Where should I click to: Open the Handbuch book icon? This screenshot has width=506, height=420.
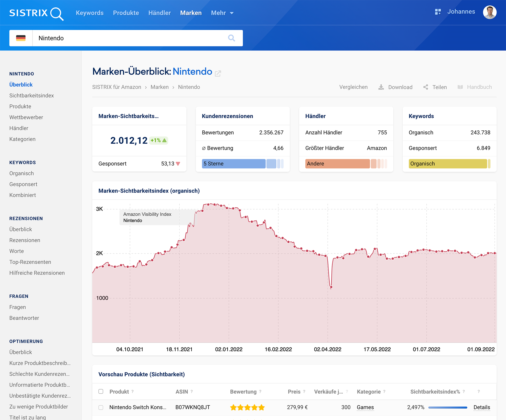(460, 87)
